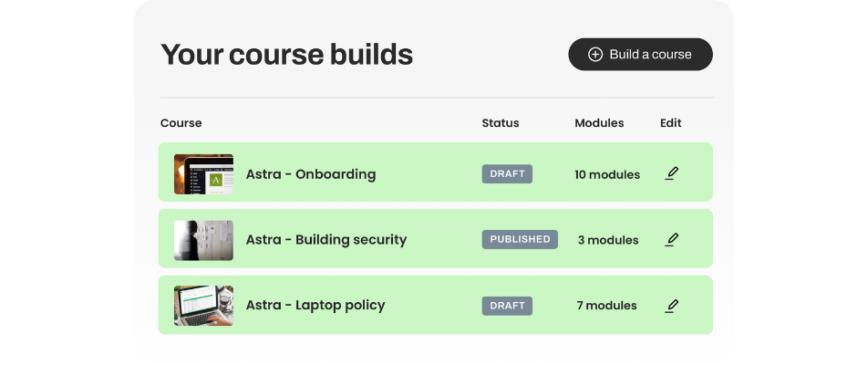Screen dimensions: 868x365
Task: Click the edit pencil for Astra - Laptop policy
Action: (671, 305)
